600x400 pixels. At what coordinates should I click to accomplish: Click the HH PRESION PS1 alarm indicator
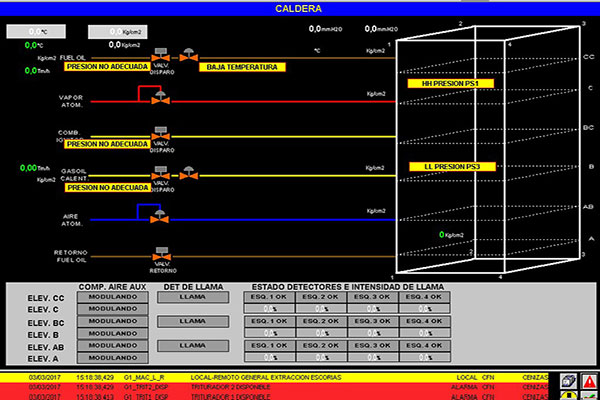pos(443,84)
